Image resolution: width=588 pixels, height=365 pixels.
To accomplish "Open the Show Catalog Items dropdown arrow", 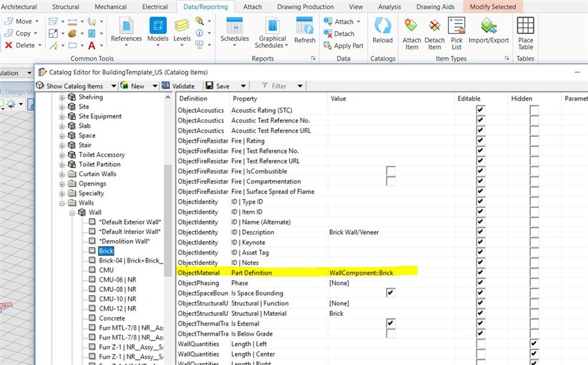I will [x=113, y=86].
